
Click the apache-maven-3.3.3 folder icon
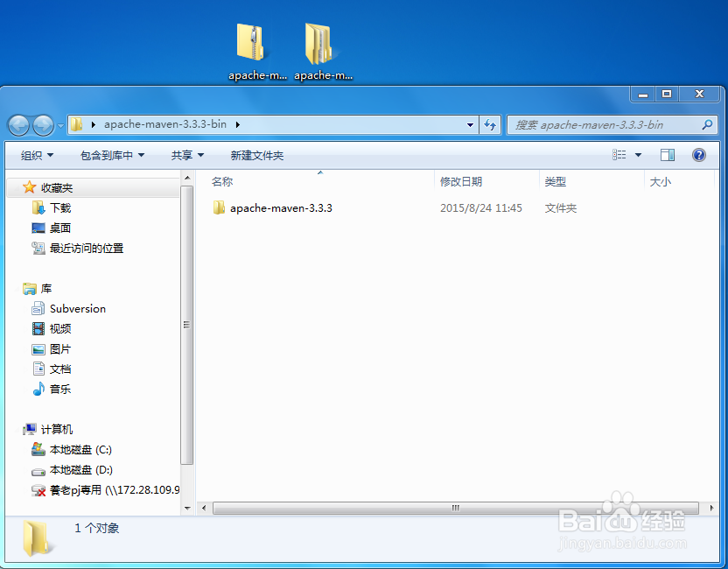[219, 207]
